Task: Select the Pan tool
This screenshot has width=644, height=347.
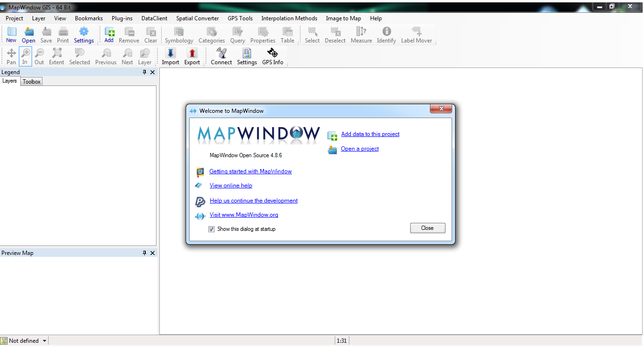Action: click(x=10, y=56)
